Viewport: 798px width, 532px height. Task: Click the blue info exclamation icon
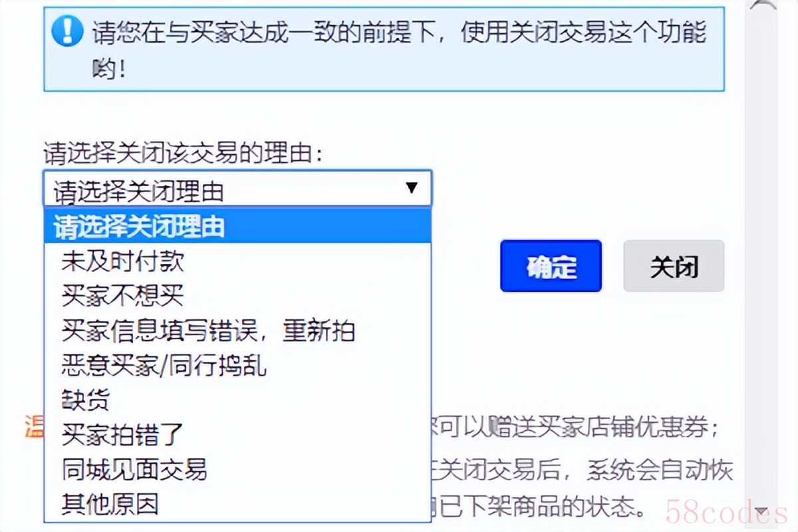[68, 32]
